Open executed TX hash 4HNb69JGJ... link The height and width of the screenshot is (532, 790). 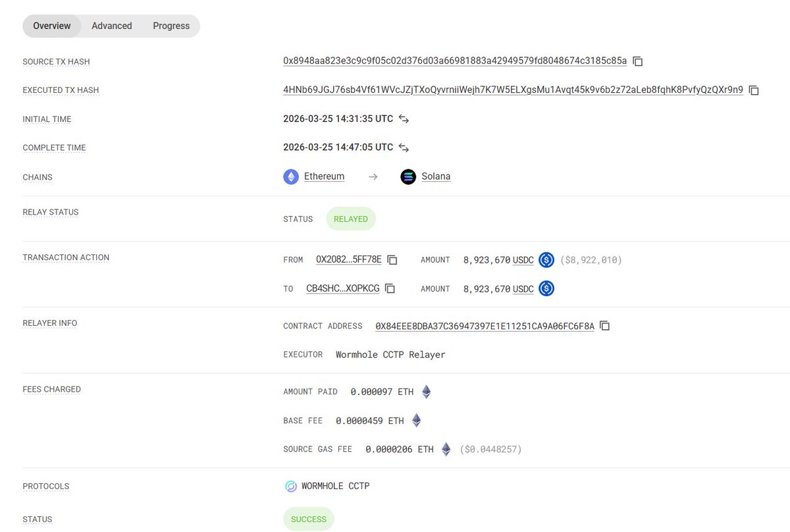pos(513,90)
